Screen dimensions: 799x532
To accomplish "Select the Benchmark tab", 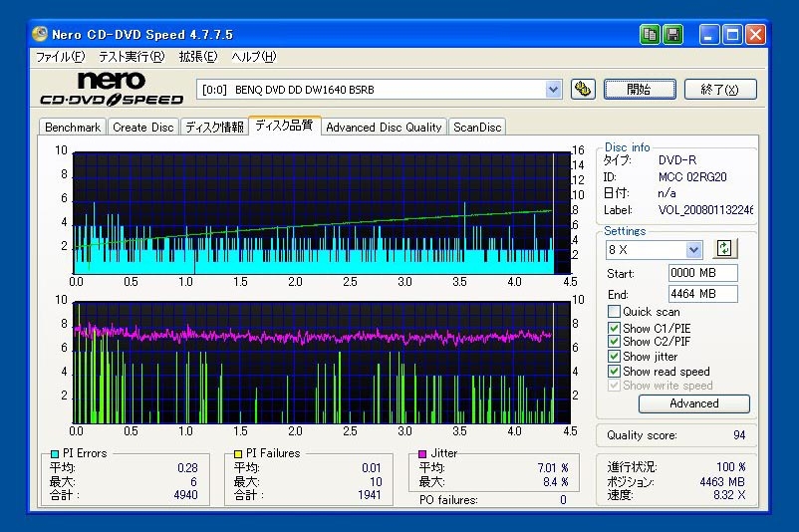I will (73, 128).
